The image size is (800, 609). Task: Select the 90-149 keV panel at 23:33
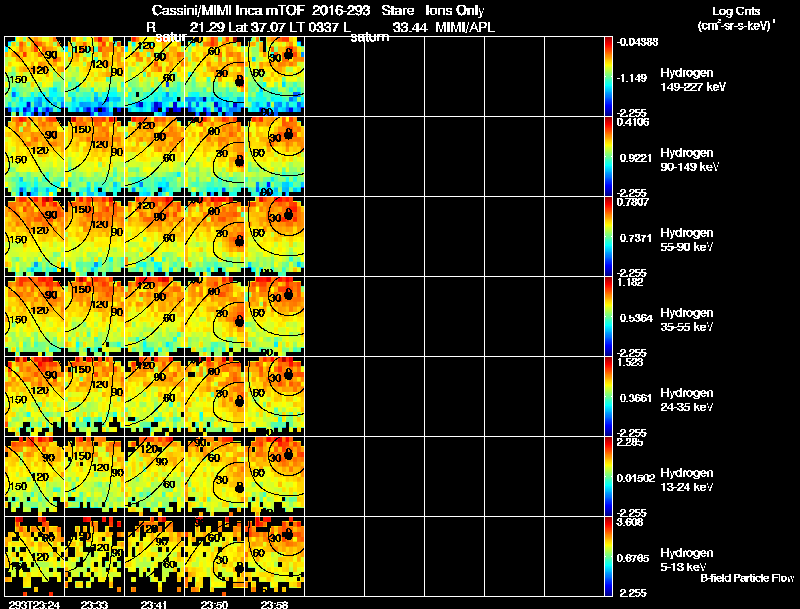(94, 156)
